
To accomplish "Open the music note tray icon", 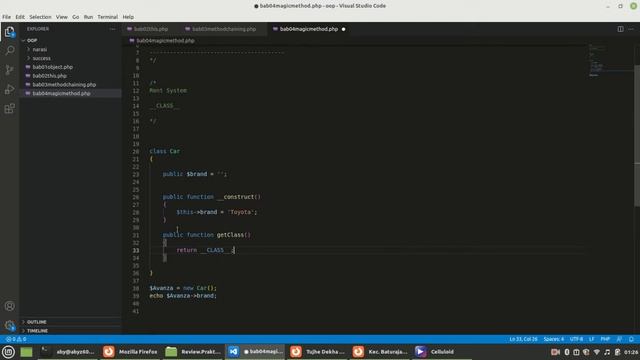I will (x=607, y=352).
